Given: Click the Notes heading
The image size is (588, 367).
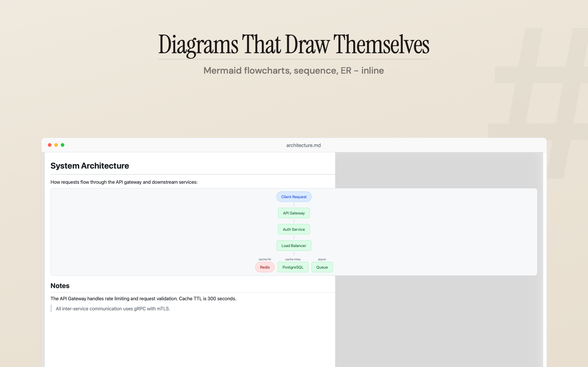Looking at the screenshot, I should click(x=60, y=285).
